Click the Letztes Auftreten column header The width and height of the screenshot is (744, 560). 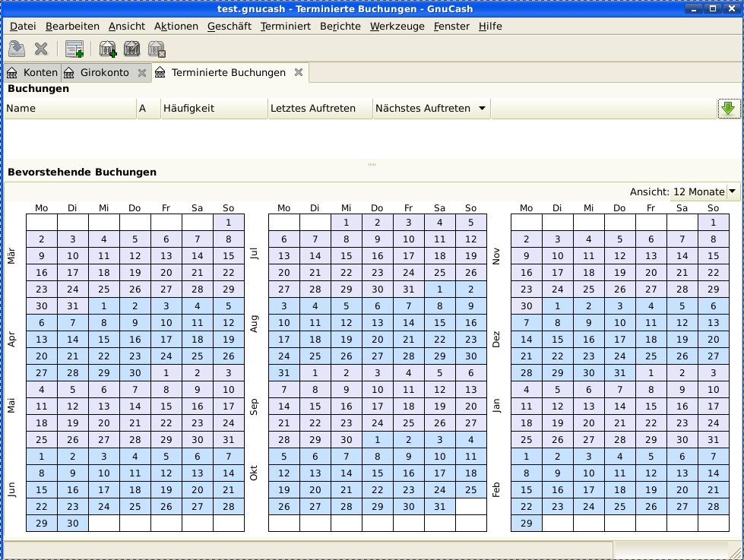tap(319, 109)
